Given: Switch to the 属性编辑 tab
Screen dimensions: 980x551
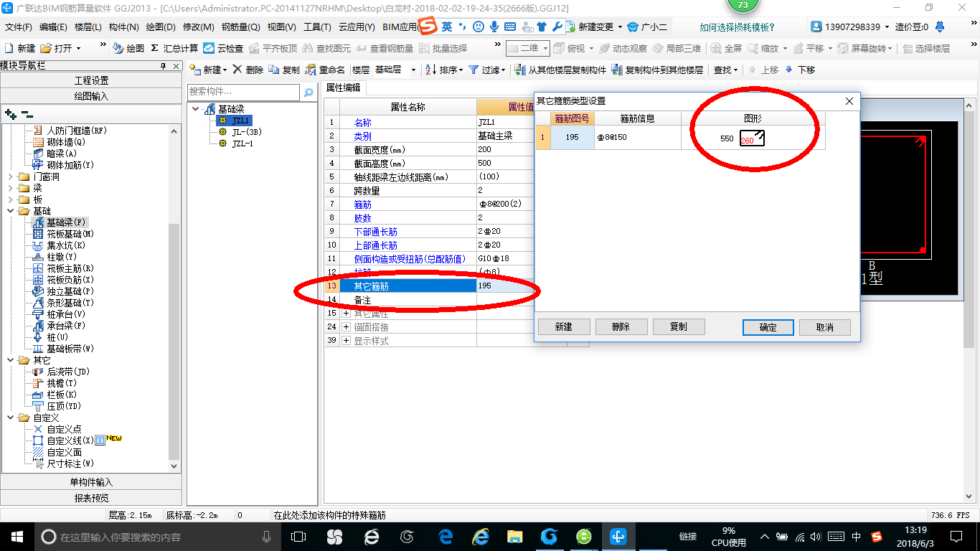Looking at the screenshot, I should coord(344,88).
